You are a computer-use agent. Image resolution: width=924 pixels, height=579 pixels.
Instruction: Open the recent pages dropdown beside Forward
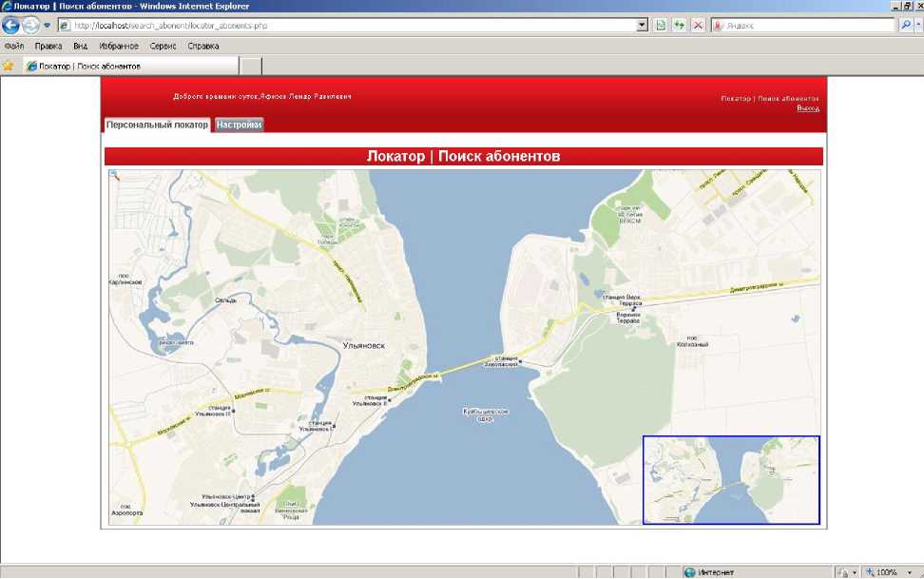(x=48, y=26)
